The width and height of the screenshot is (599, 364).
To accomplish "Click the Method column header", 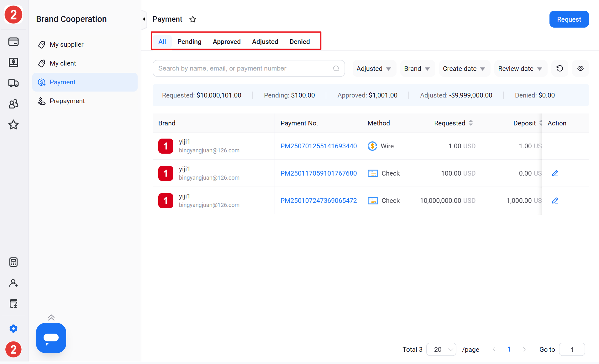I will tap(379, 123).
